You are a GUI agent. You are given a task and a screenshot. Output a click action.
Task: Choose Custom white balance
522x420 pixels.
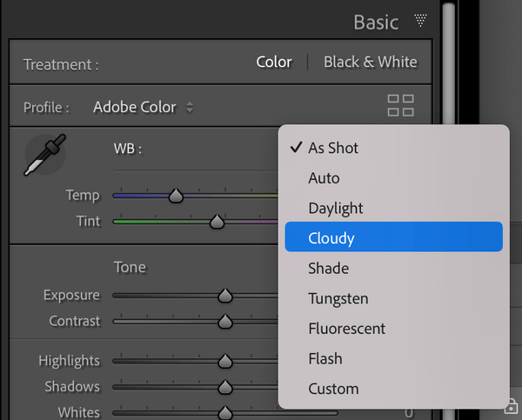tap(394, 389)
